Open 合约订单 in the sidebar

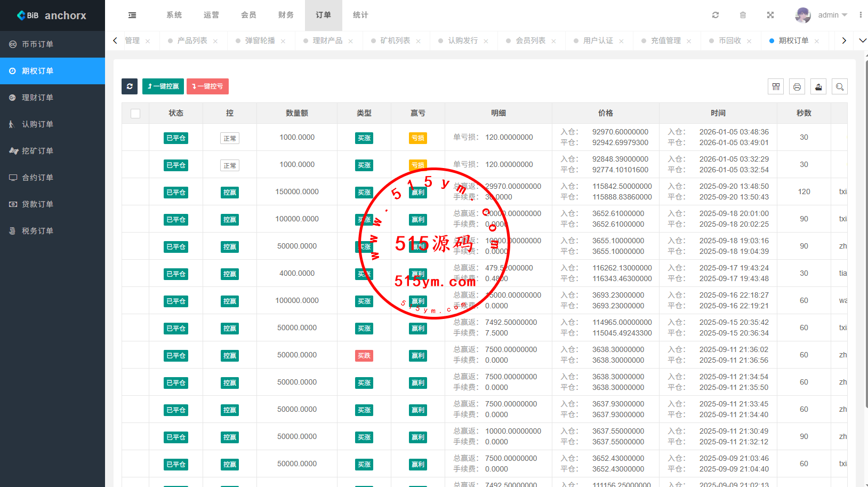(x=37, y=178)
